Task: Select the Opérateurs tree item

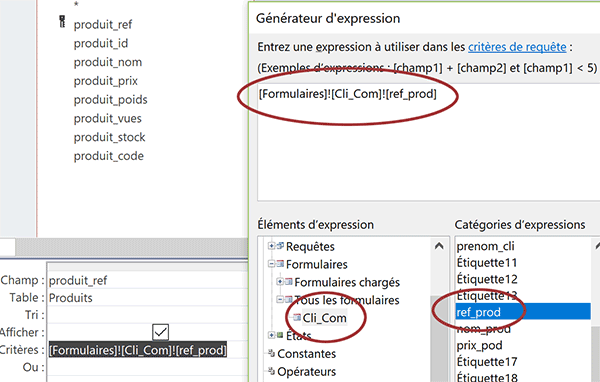Action: 307,372
